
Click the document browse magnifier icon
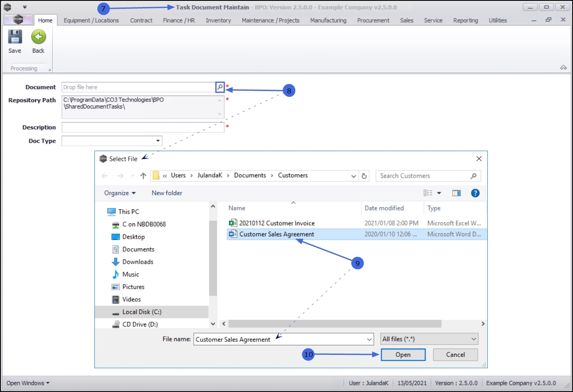pyautogui.click(x=220, y=87)
